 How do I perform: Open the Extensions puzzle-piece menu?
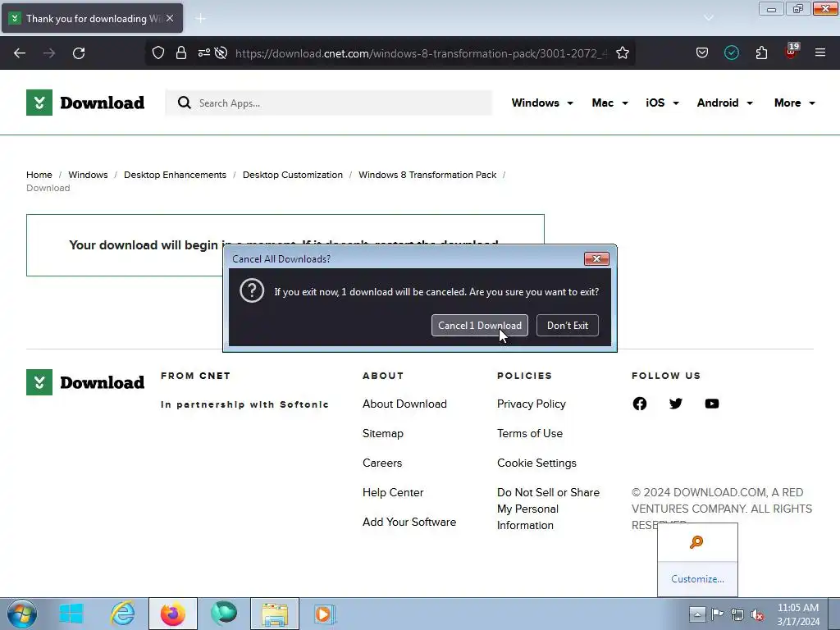click(x=761, y=52)
